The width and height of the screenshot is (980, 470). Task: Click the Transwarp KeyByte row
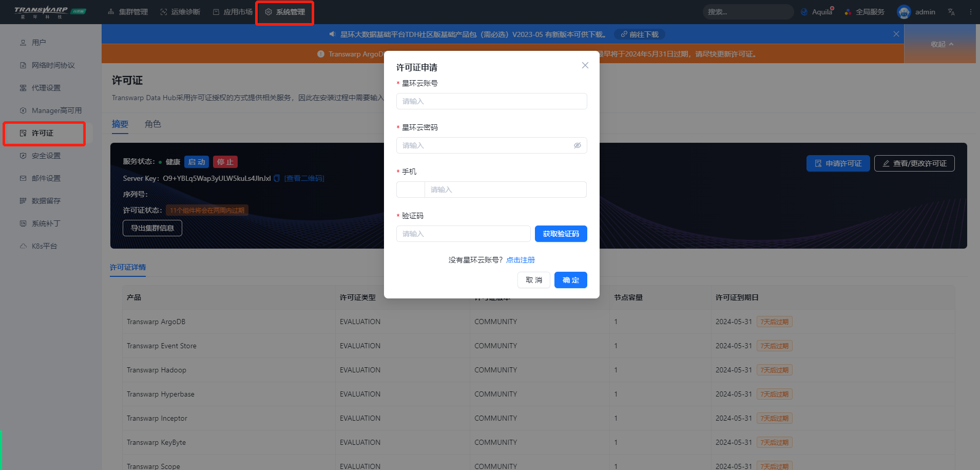click(539, 442)
